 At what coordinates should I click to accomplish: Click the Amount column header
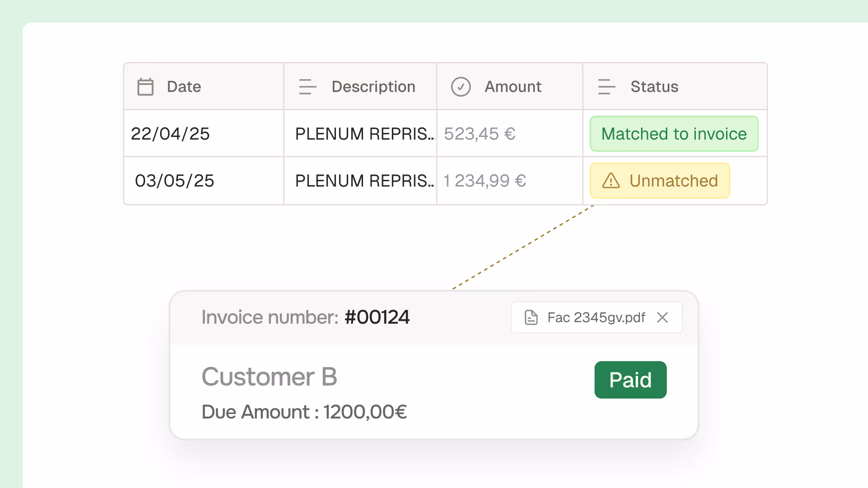pos(513,87)
